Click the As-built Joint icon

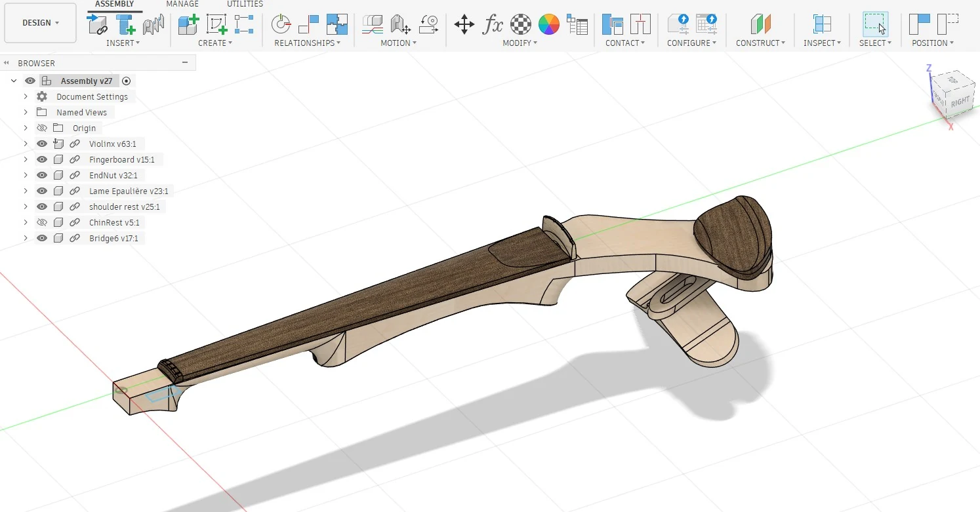click(308, 24)
